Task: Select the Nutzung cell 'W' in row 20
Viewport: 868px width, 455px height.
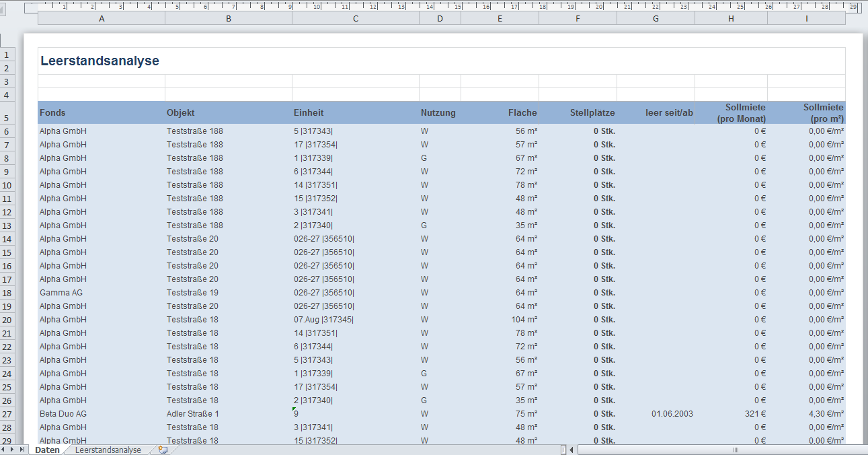Action: tap(440, 320)
